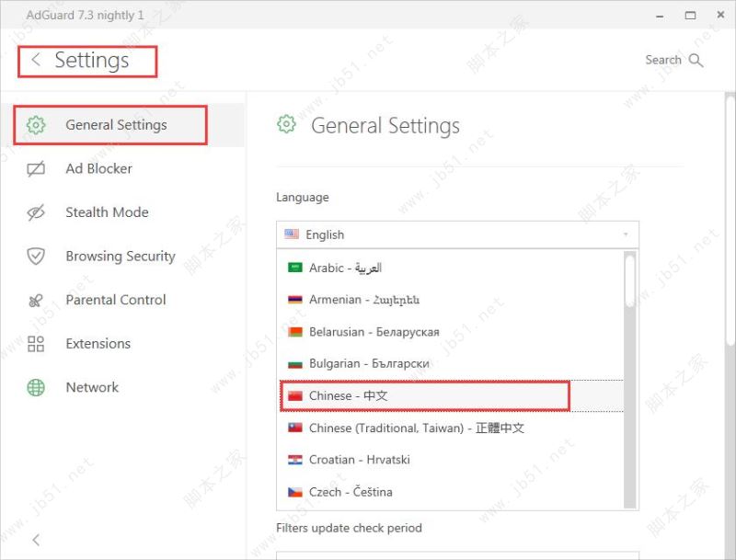The height and width of the screenshot is (560, 736).
Task: Click the Taiwan flag icon
Action: (x=294, y=428)
